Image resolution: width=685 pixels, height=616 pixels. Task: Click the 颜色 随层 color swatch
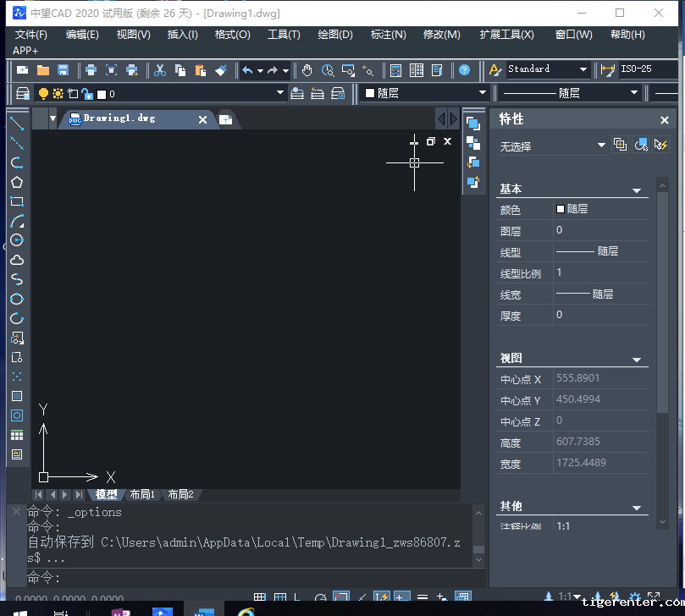click(x=561, y=209)
